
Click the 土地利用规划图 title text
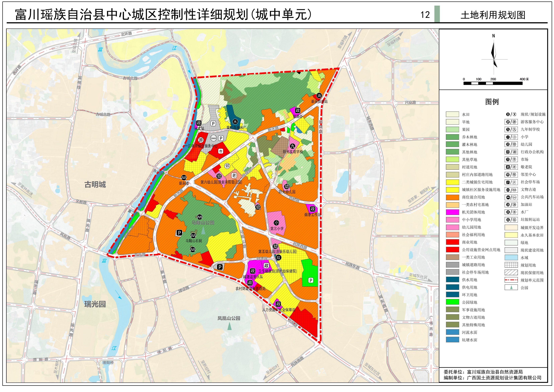click(x=493, y=15)
